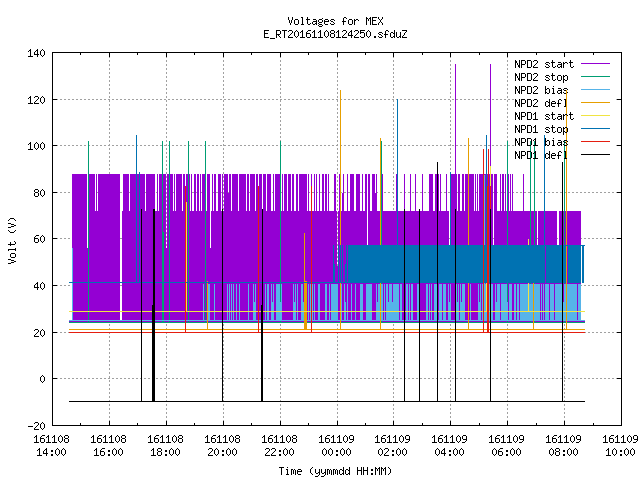Screen dimensions: 640x480
Task: Click the chart title Voltages for MEX
Action: (335, 21)
